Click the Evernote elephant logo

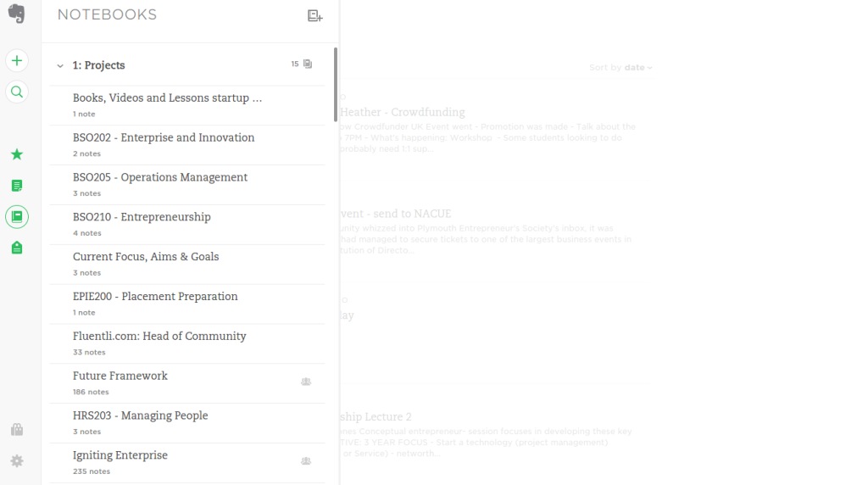pos(17,14)
